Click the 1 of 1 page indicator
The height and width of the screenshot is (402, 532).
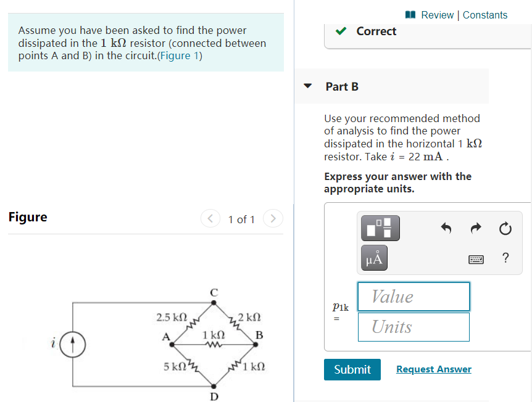[241, 219]
